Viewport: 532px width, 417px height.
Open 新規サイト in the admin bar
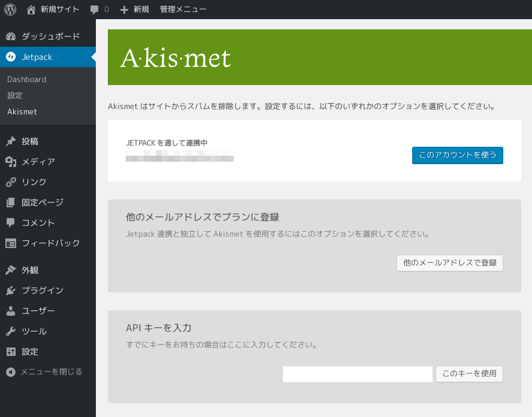coord(60,10)
